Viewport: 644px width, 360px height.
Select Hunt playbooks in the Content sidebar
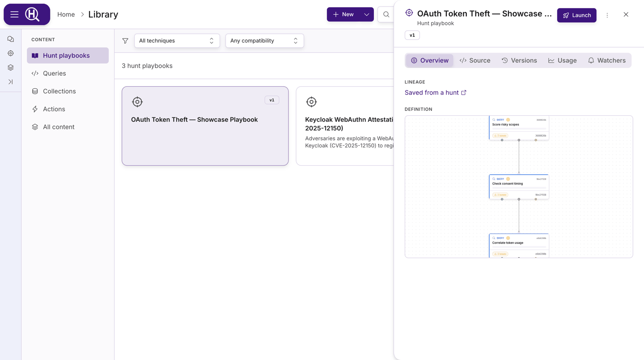click(68, 55)
